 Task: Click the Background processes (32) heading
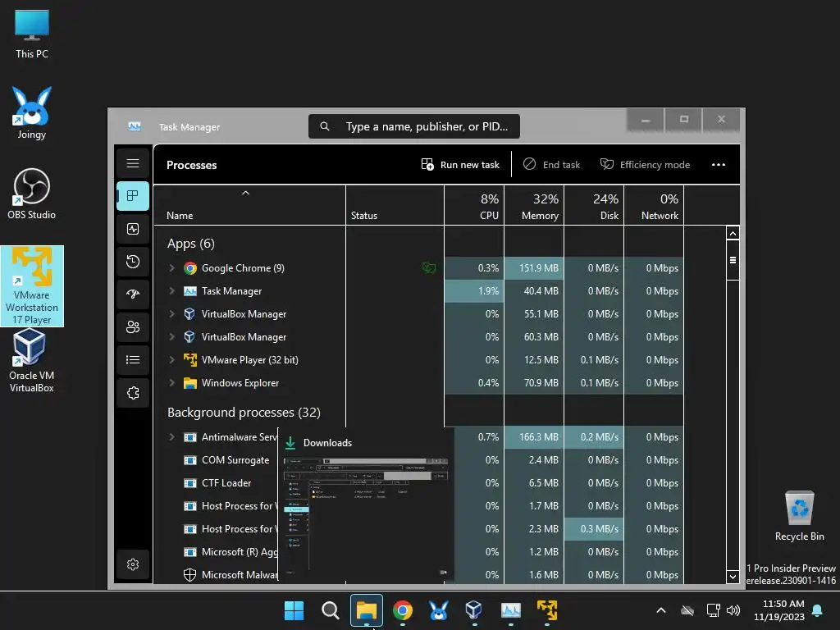coord(244,413)
